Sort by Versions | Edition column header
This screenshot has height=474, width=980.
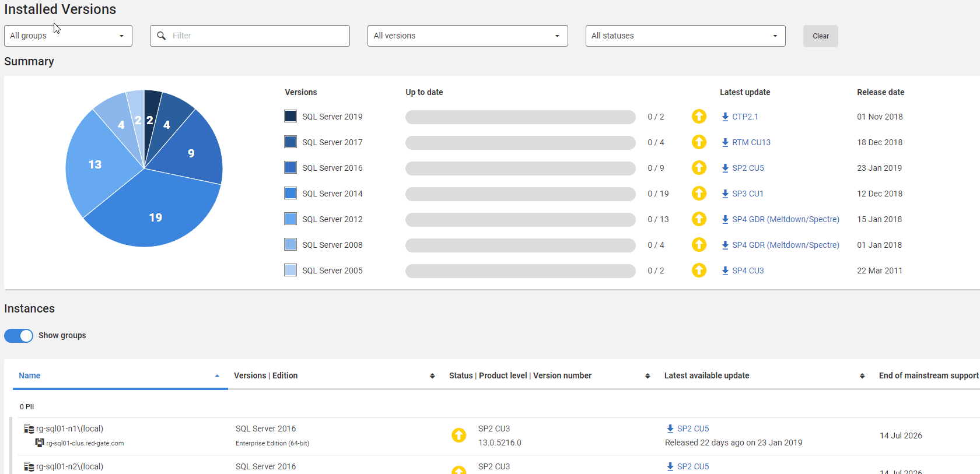click(265, 375)
